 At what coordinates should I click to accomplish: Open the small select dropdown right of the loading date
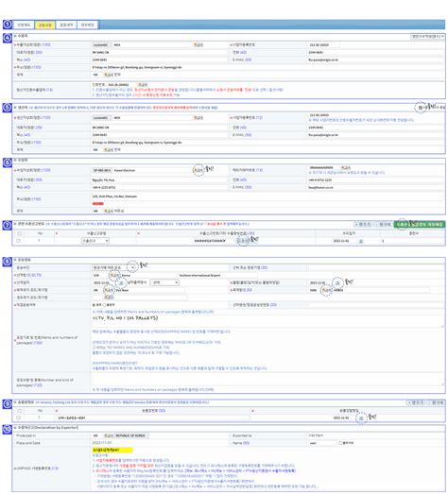tap(164, 282)
